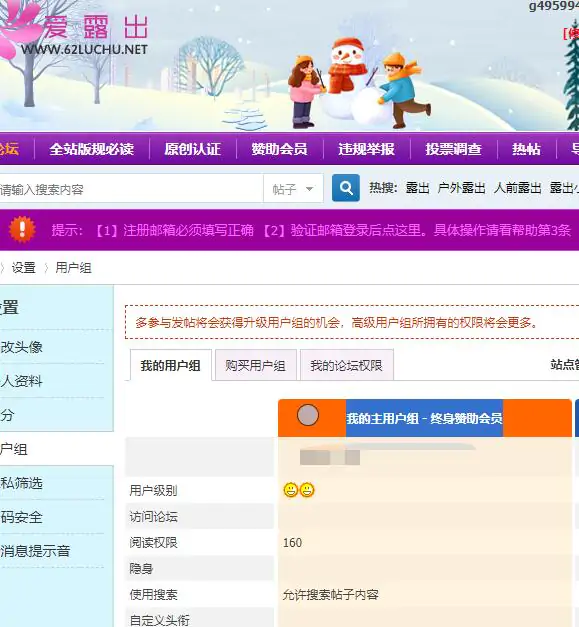Open 热帖 navigation item
The height and width of the screenshot is (627, 579).
(x=526, y=149)
